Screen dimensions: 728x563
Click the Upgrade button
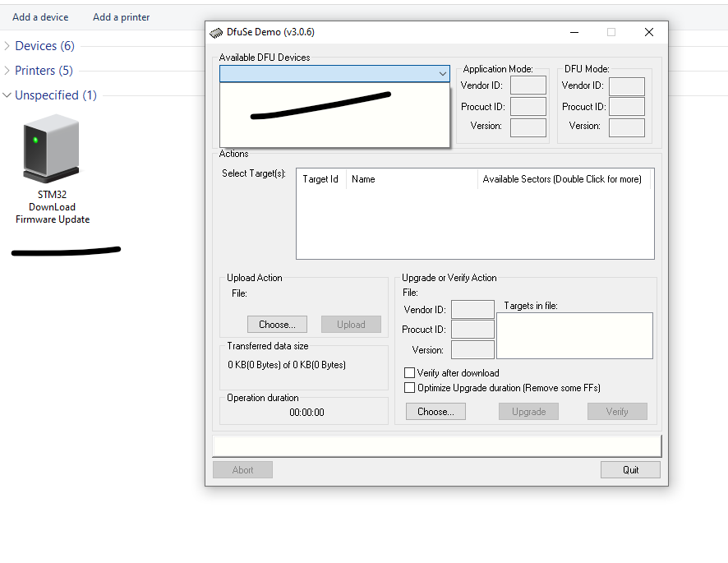pos(529,411)
